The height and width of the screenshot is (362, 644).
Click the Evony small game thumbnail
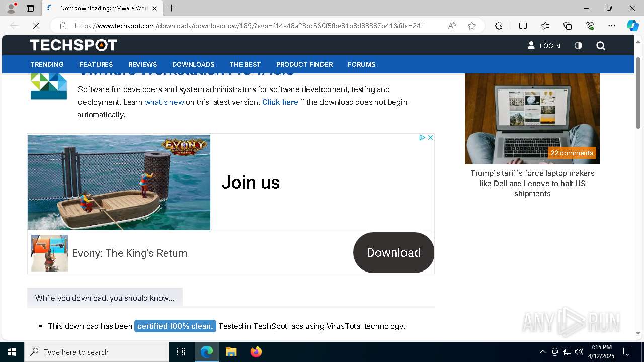(49, 253)
